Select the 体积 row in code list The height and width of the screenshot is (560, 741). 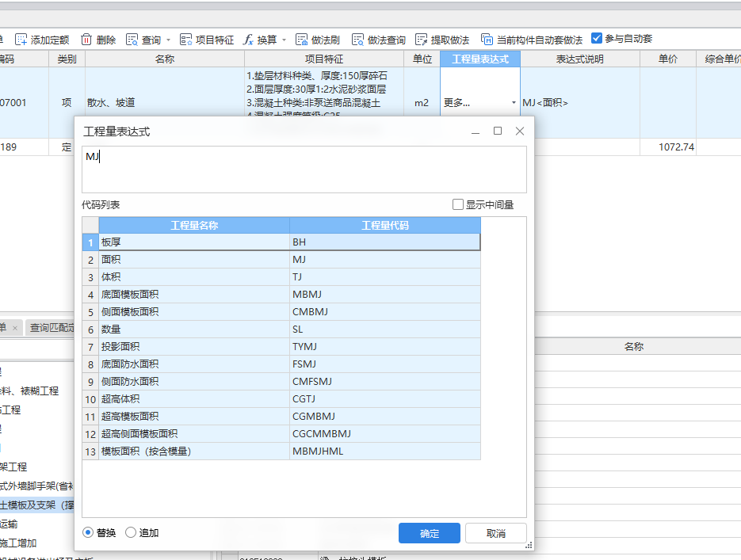pyautogui.click(x=281, y=277)
